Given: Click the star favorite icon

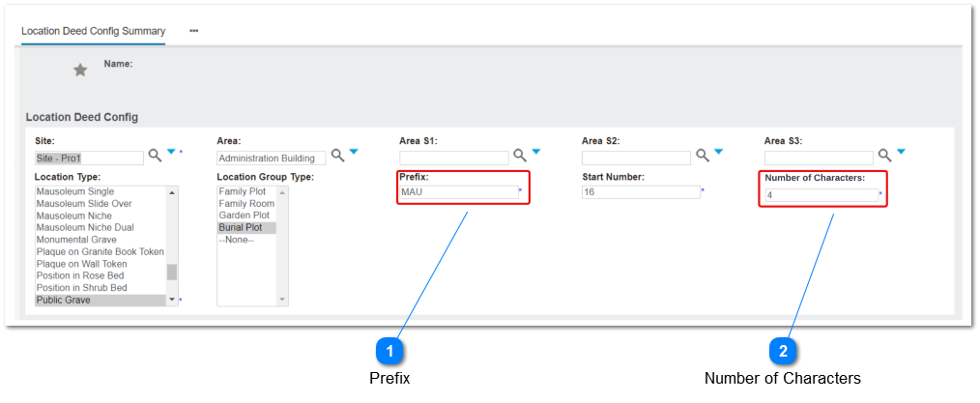Looking at the screenshot, I should (80, 70).
